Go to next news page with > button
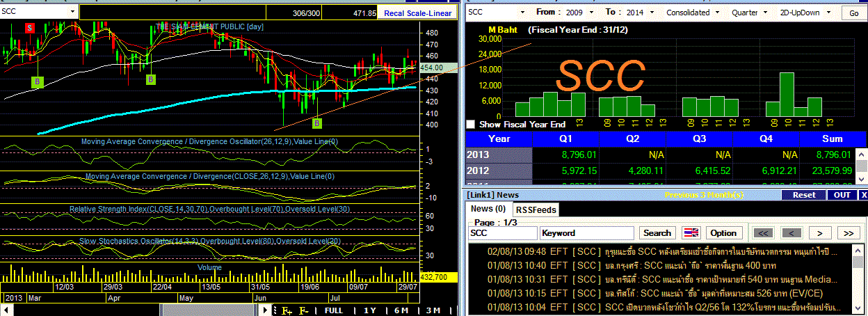Image resolution: width=868 pixels, height=316 pixels. 820,232
